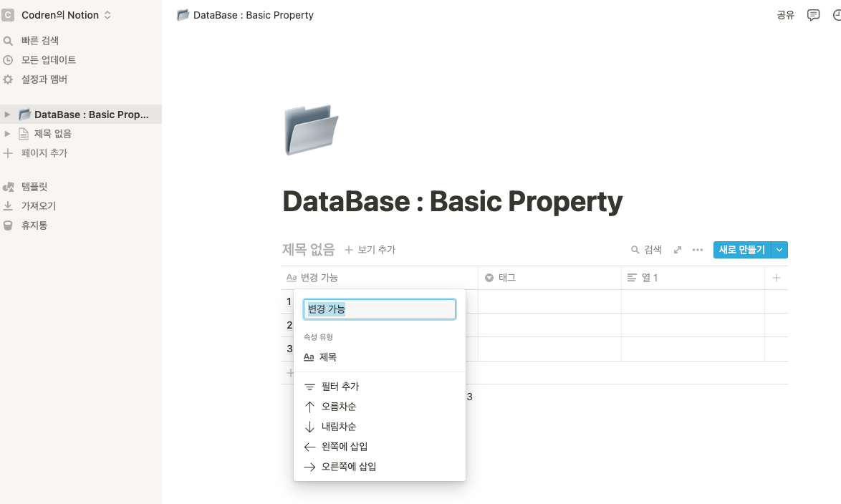Screen dimensions: 841x504
Task: Click the workspace avatar letter C icon
Action: [7, 15]
